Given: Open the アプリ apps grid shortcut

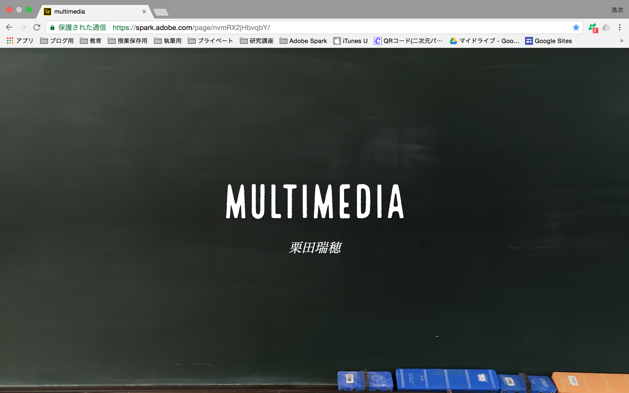Looking at the screenshot, I should (x=20, y=41).
